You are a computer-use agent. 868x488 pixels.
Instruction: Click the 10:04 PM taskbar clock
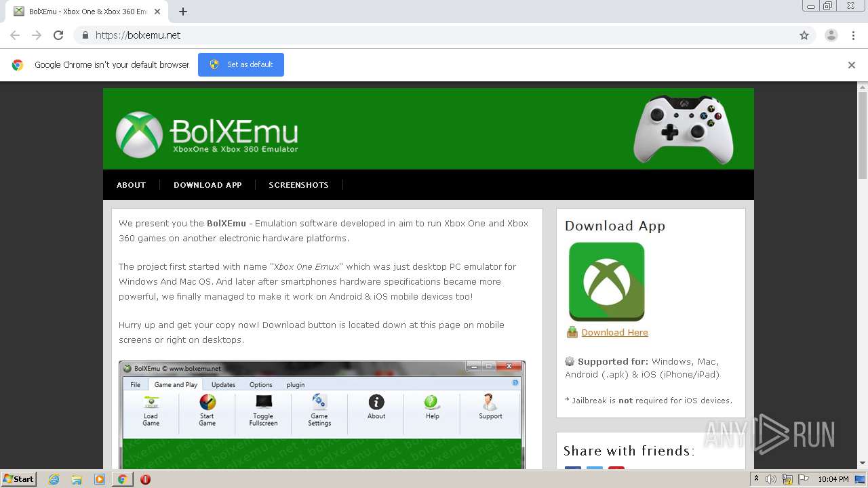(x=833, y=479)
